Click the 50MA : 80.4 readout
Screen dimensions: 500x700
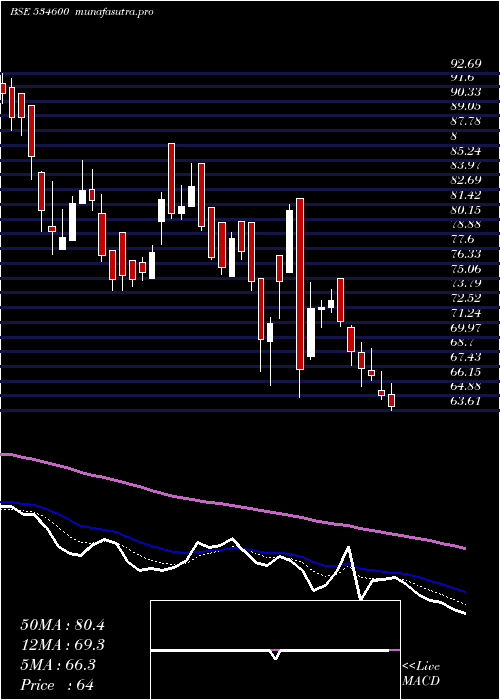[x=62, y=625]
